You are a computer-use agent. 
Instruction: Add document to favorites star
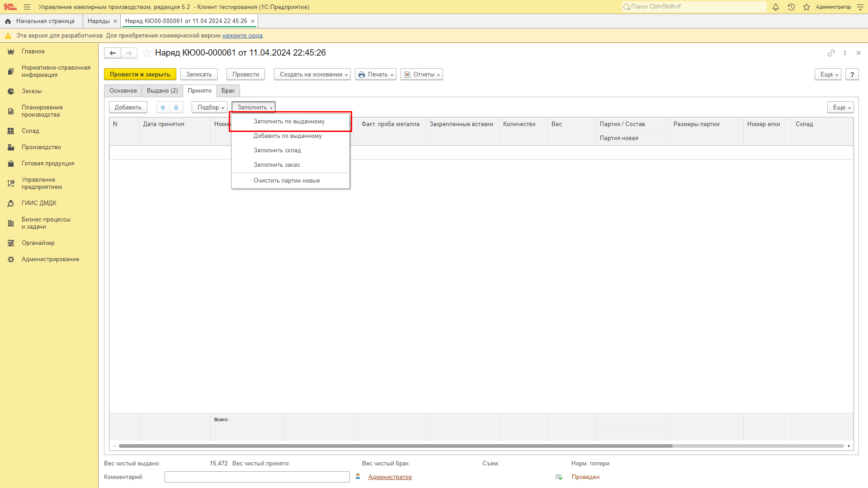(x=147, y=53)
